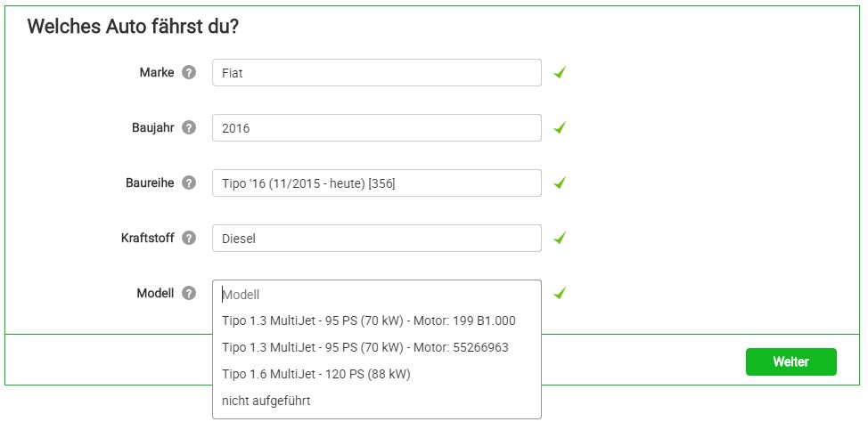Open the Kraftstoff dropdown showing Diesel
Image resolution: width=868 pixels, height=430 pixels.
(x=376, y=239)
